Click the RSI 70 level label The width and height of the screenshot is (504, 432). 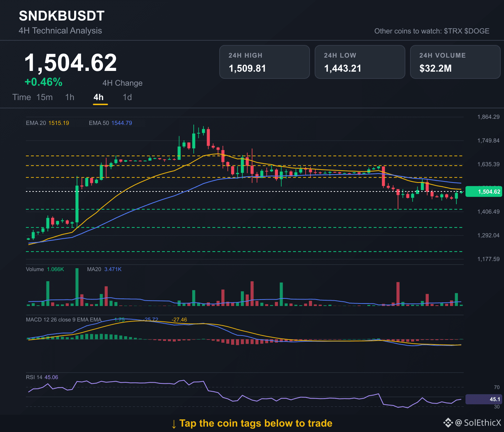click(x=497, y=387)
